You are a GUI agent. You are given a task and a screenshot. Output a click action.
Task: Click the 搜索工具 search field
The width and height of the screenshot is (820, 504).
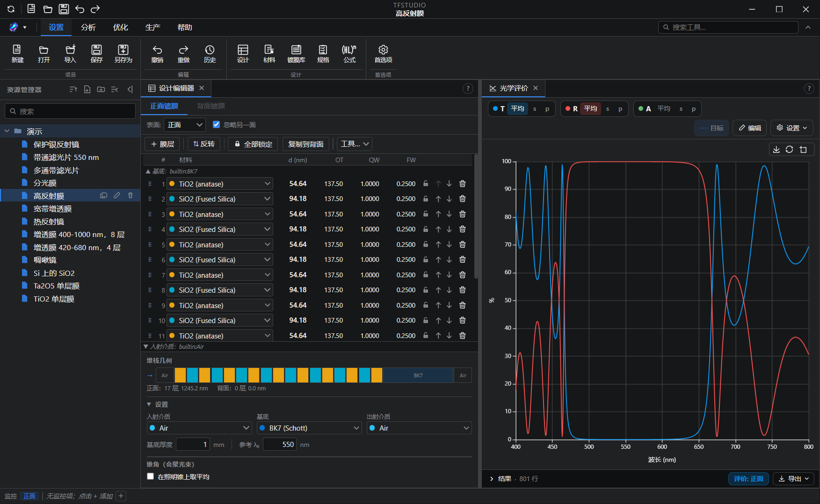(728, 27)
